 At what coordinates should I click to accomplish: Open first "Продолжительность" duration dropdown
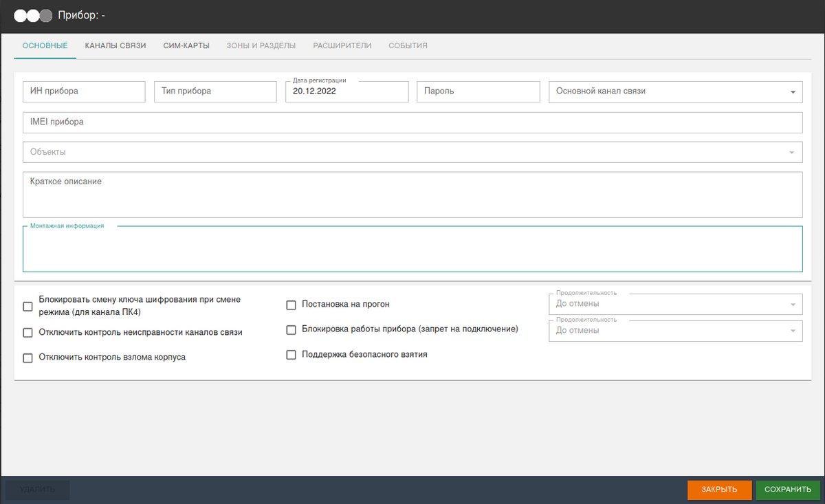point(675,304)
